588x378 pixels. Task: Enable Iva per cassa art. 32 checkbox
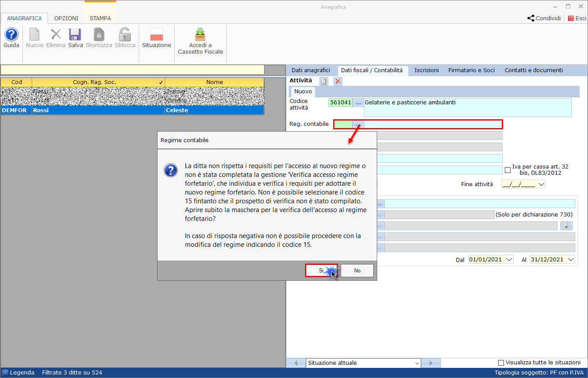coord(507,170)
